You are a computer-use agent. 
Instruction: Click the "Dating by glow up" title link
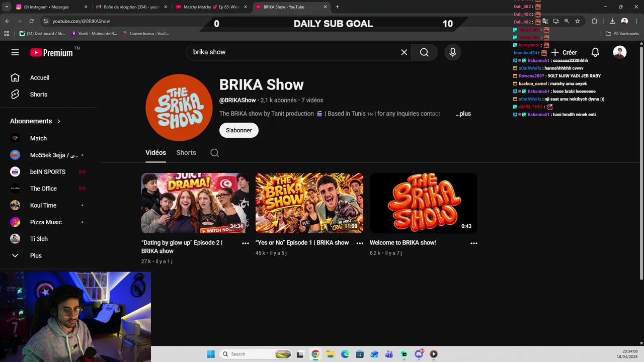(x=182, y=247)
